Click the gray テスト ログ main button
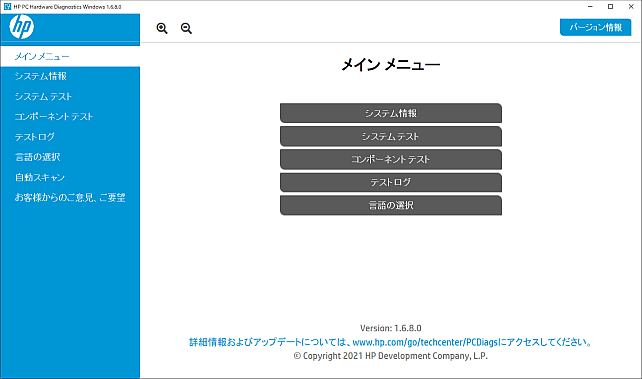 click(391, 182)
